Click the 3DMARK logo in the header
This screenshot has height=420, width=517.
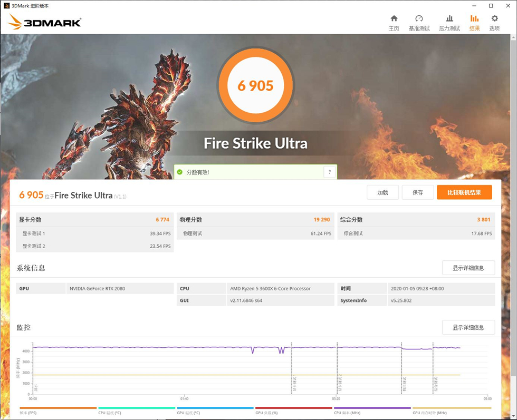tap(45, 23)
